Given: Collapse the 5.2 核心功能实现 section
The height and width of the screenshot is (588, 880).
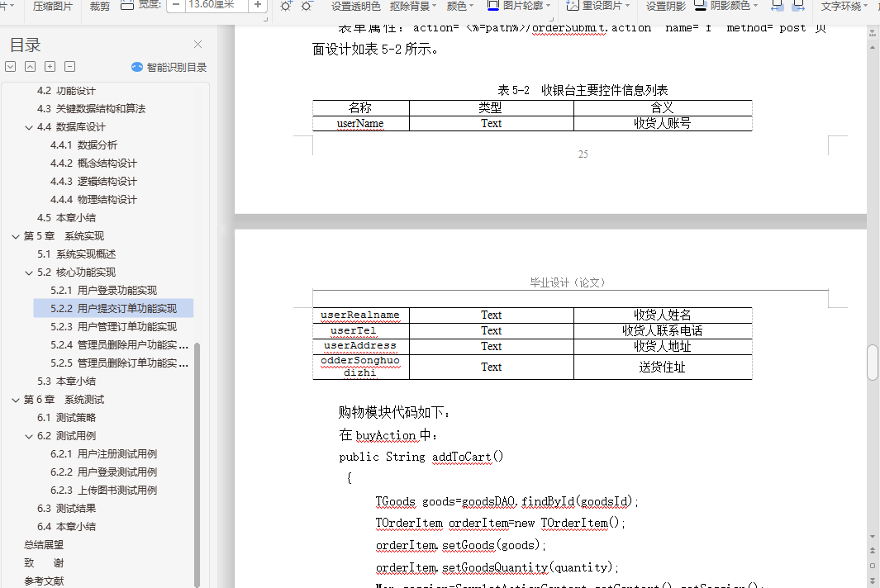Looking at the screenshot, I should coord(29,273).
